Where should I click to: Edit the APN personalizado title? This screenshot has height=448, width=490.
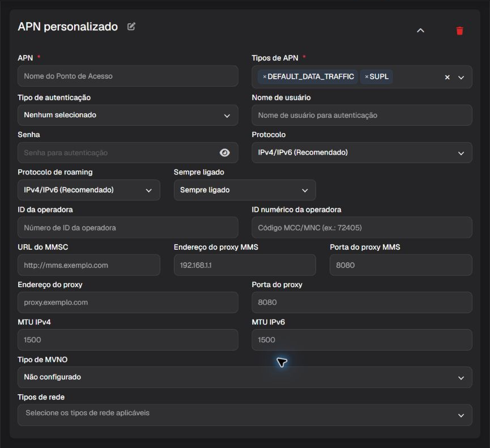131,27
